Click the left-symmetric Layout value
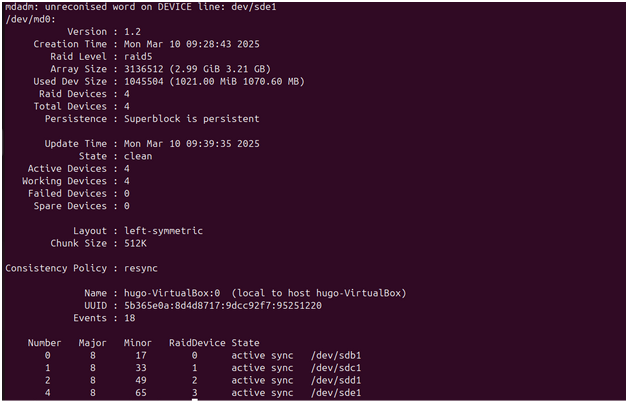The image size is (626, 401). coord(161,230)
